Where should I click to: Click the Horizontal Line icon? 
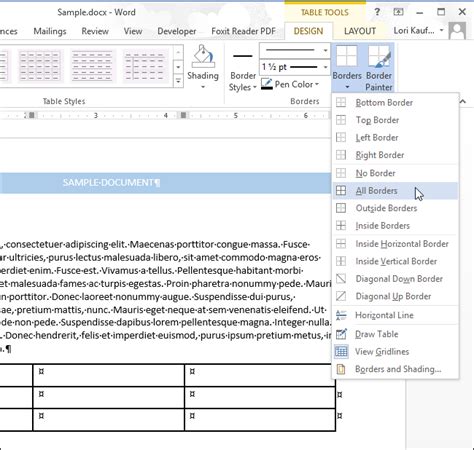(x=341, y=315)
